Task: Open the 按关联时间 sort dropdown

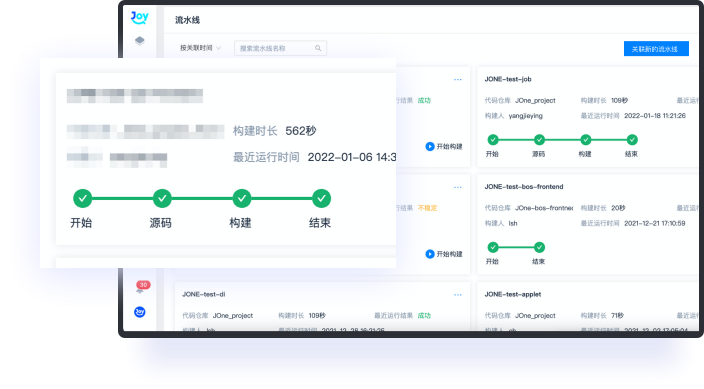Action: click(x=200, y=48)
